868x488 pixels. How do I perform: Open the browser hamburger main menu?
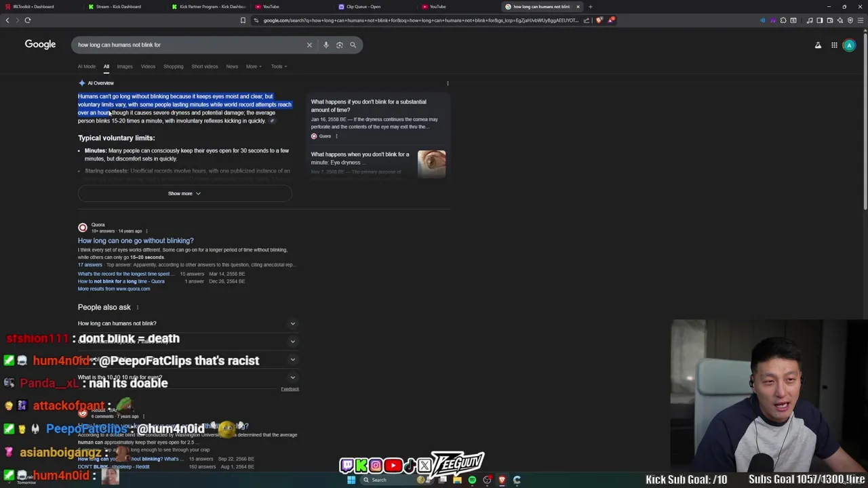[x=860, y=20]
